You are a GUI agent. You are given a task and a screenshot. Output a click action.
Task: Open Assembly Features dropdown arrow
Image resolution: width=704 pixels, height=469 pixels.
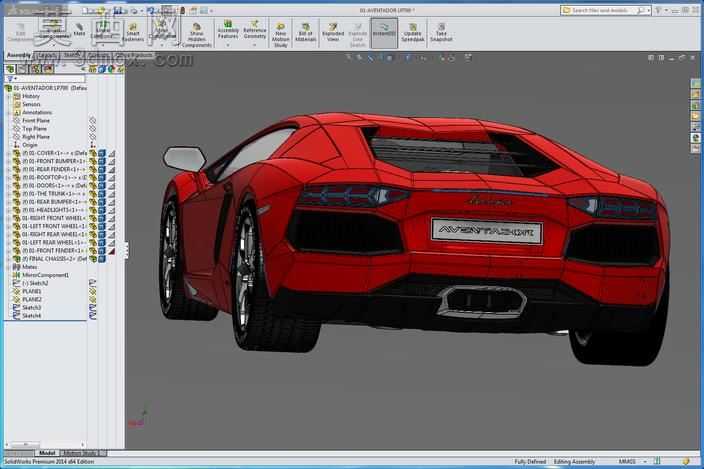228,45
